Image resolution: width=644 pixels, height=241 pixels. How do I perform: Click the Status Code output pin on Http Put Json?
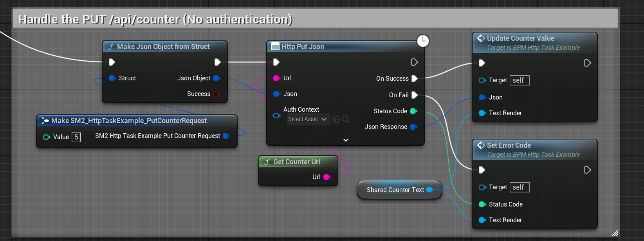pyautogui.click(x=413, y=111)
